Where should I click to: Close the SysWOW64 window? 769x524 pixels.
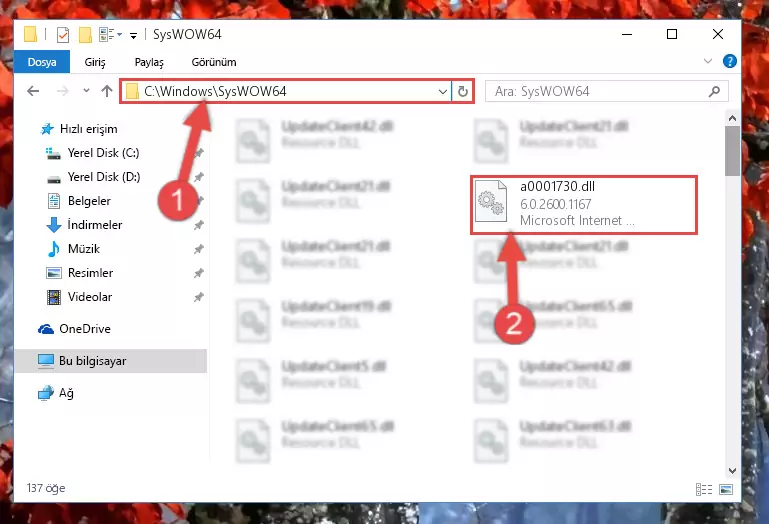point(718,34)
